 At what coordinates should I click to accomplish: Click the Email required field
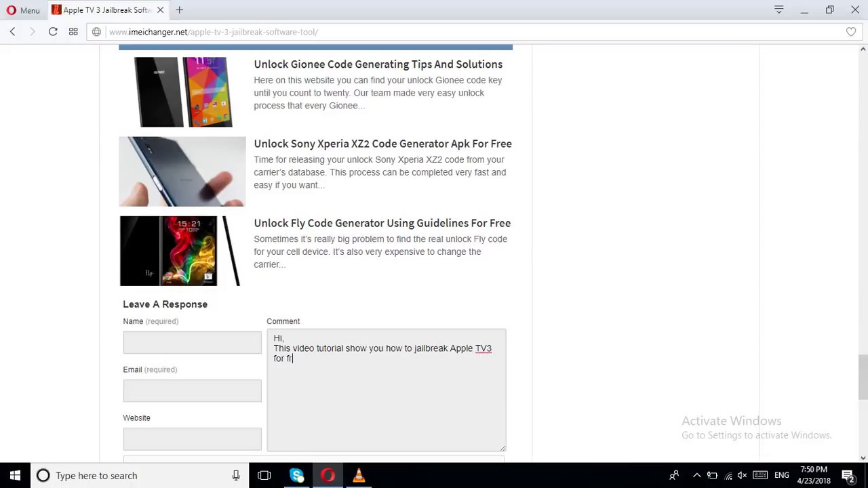point(192,390)
